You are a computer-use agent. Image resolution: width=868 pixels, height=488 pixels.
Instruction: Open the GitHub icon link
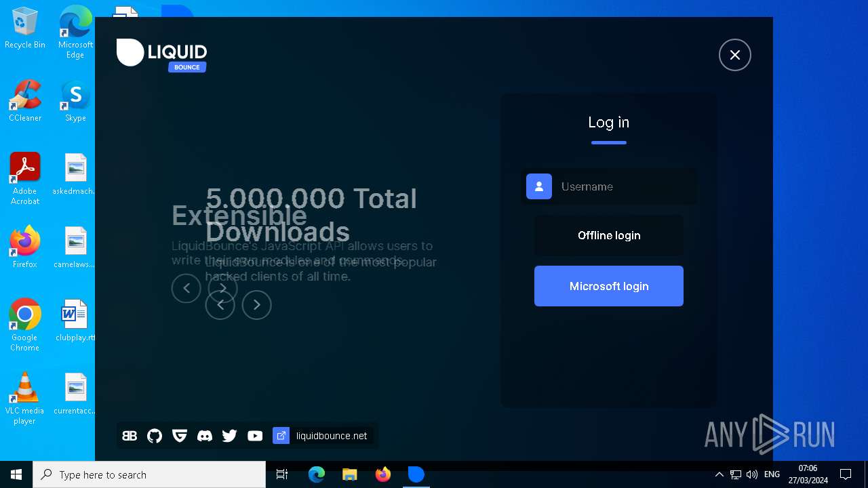(155, 436)
